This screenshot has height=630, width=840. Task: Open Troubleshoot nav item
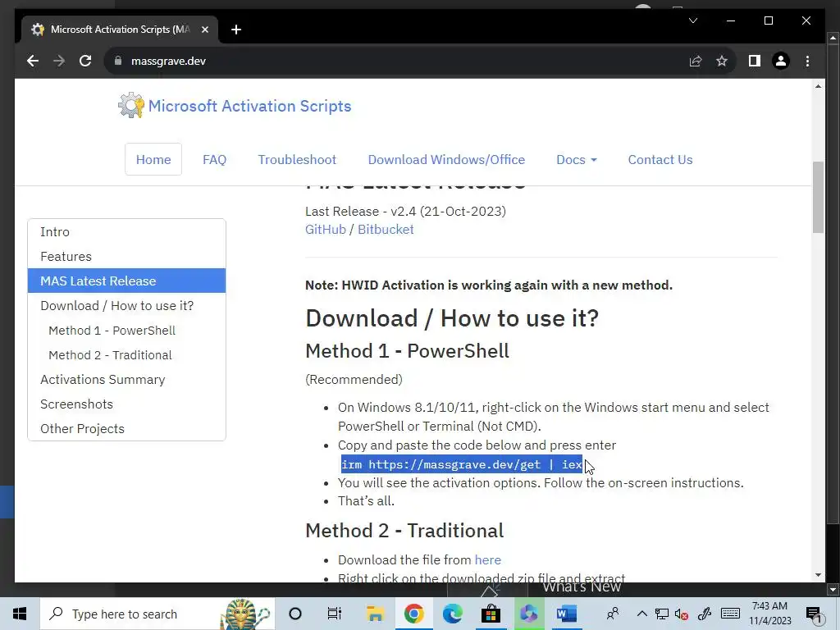(x=297, y=160)
